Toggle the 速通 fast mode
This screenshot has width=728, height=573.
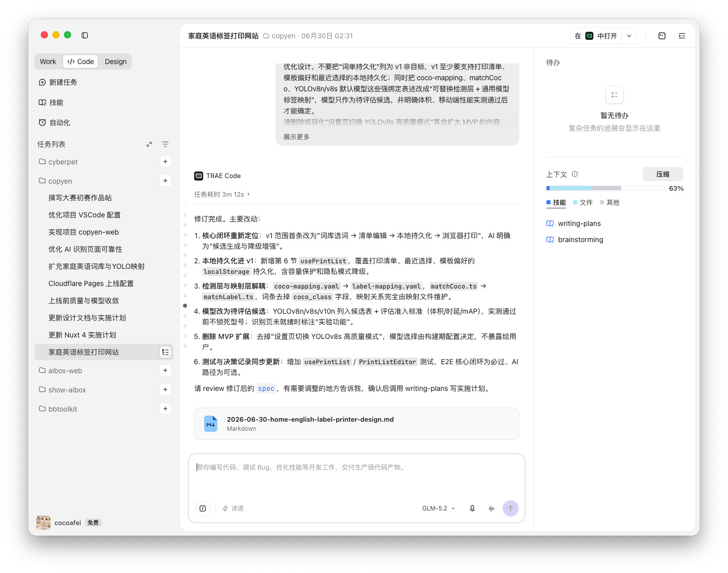tap(233, 508)
